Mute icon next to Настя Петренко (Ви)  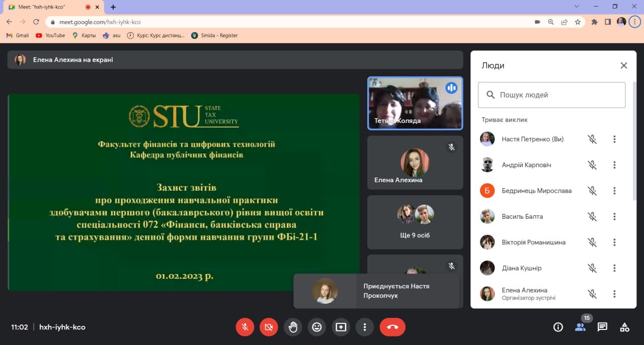[x=592, y=139]
